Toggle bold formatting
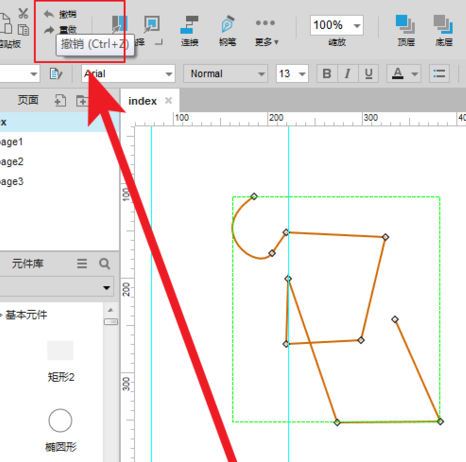The image size is (466, 462). [327, 73]
